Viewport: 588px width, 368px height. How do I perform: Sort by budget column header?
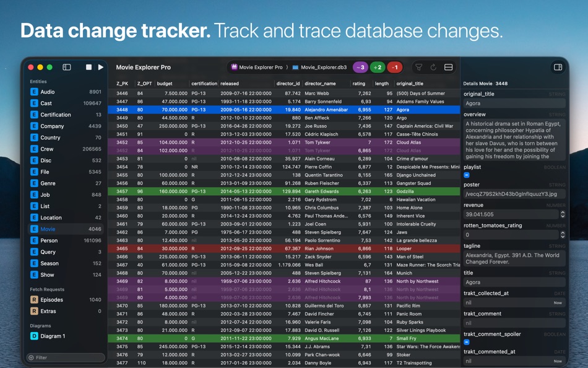[165, 84]
